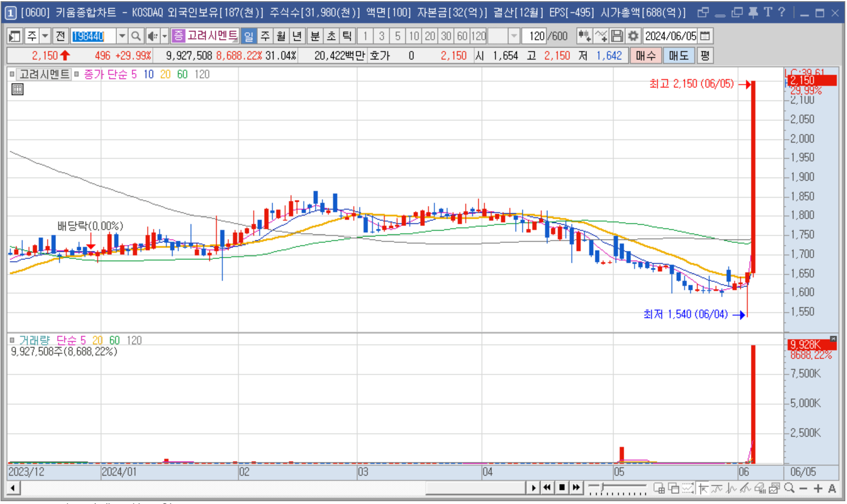Click the link window icon in title bar

[703, 12]
